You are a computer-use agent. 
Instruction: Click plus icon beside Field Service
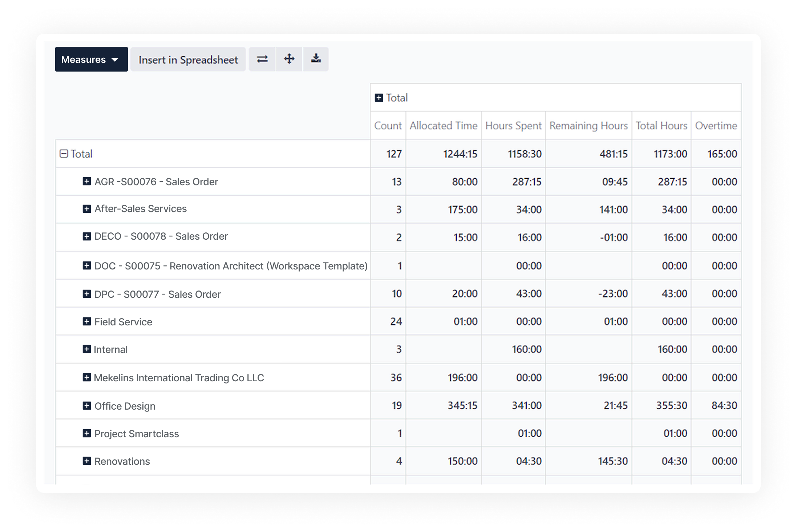tap(87, 322)
